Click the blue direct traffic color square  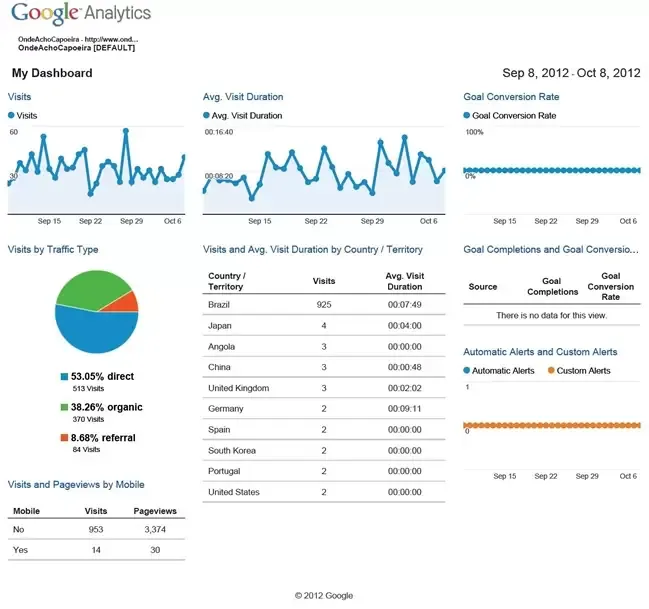(64, 377)
